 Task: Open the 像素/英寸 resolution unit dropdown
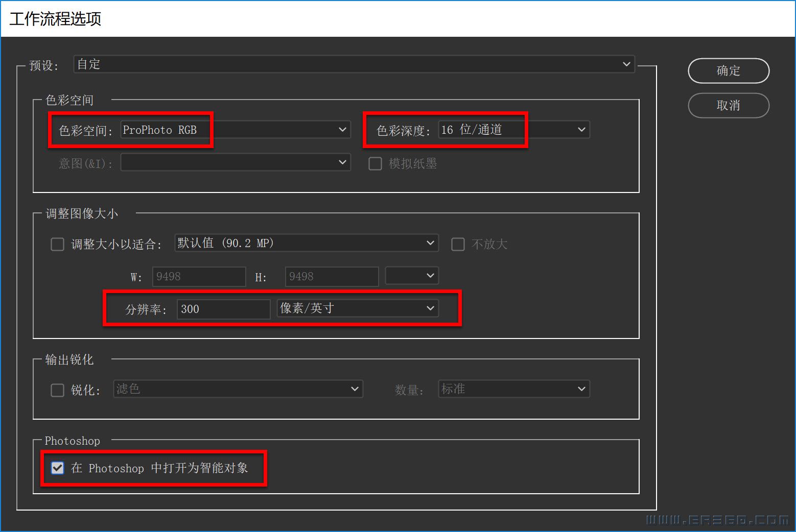[x=358, y=308]
